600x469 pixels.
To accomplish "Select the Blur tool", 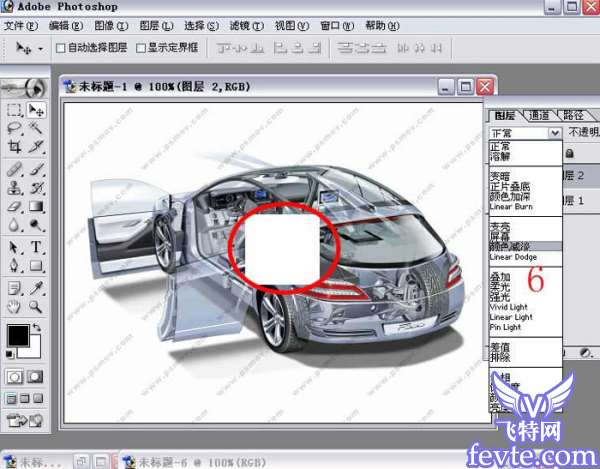I will point(15,225).
